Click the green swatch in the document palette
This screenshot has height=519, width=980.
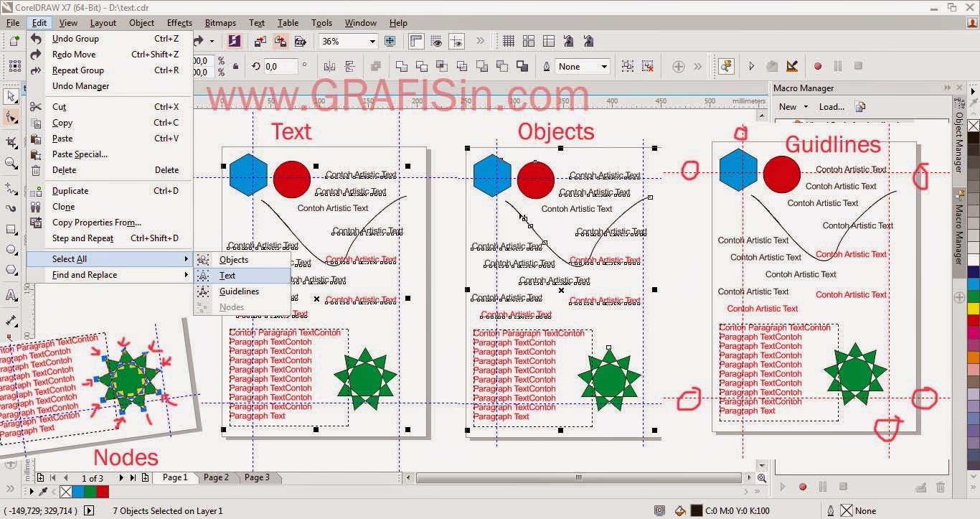click(x=90, y=492)
